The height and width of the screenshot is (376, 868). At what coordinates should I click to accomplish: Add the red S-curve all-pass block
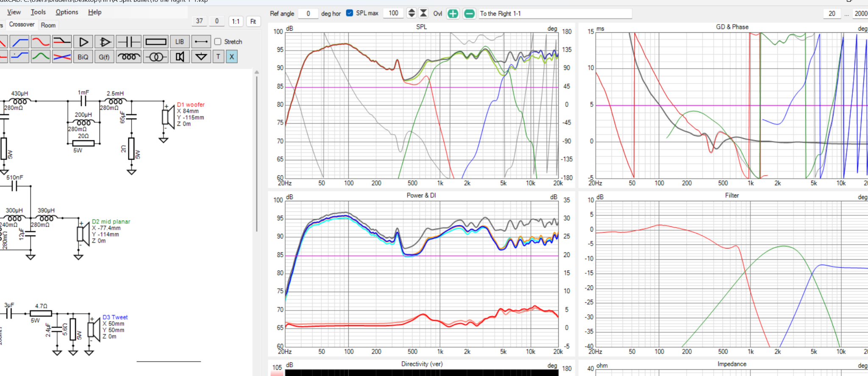coord(40,42)
